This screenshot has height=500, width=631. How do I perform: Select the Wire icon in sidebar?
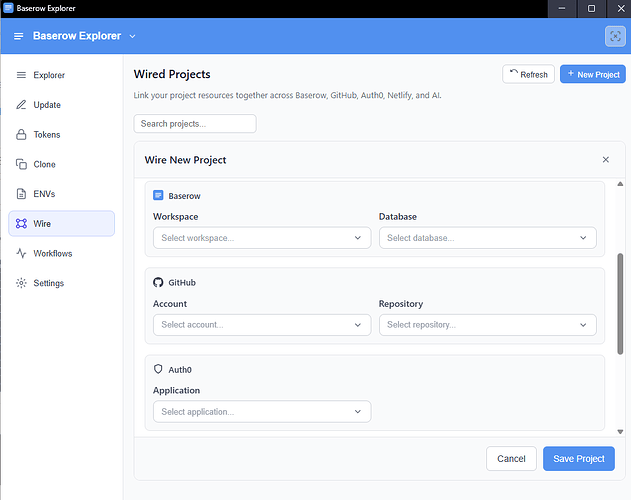click(x=22, y=224)
